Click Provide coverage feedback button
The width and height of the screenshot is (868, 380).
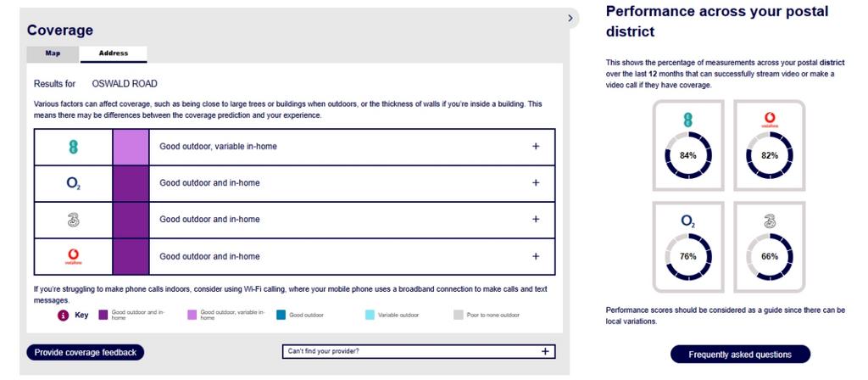(x=86, y=352)
